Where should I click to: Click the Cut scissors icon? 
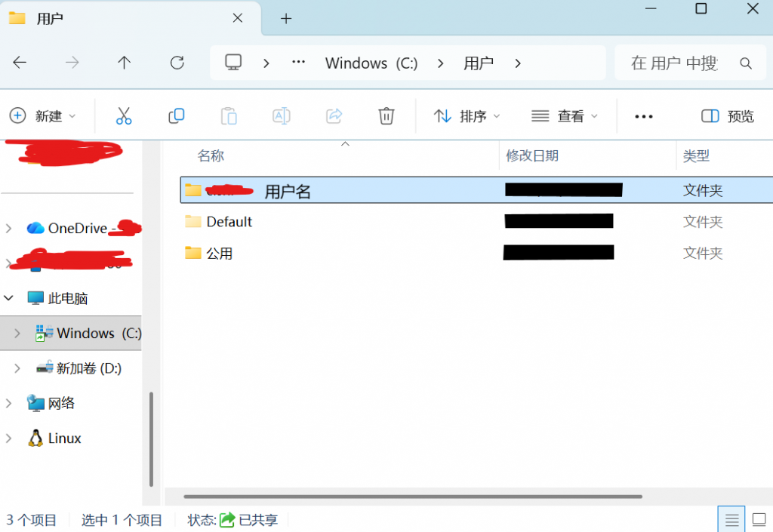[124, 115]
